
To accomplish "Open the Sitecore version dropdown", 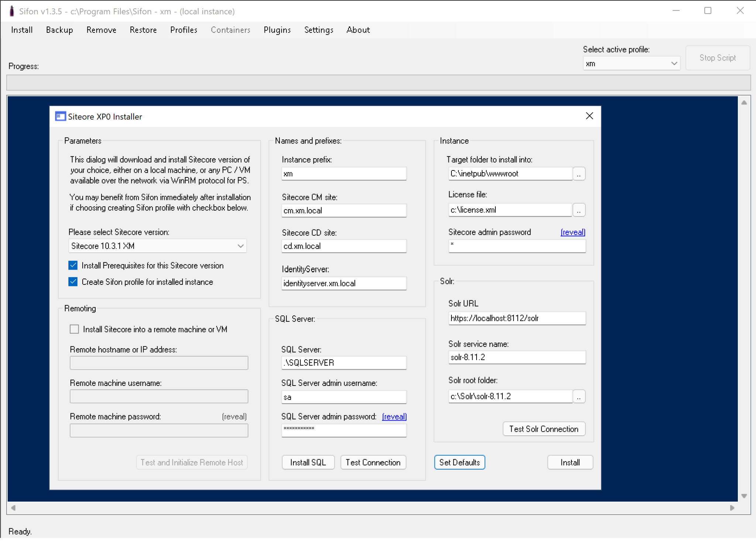I will [241, 246].
